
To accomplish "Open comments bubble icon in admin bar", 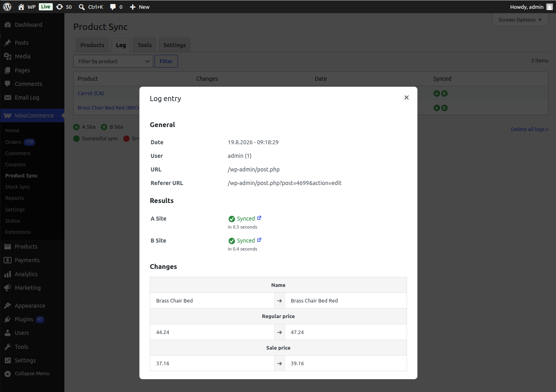I will [116, 7].
